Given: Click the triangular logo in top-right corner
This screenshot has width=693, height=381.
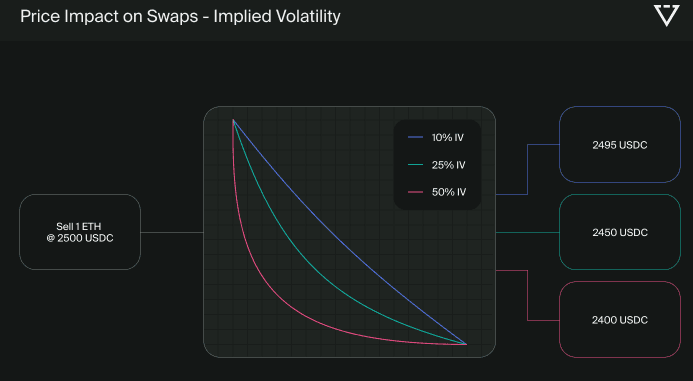Looking at the screenshot, I should (666, 15).
